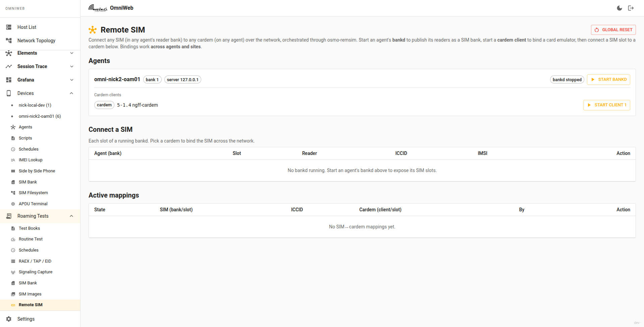Expand the Elements menu chevron
Screen dimensions: 644x327
pos(72,53)
